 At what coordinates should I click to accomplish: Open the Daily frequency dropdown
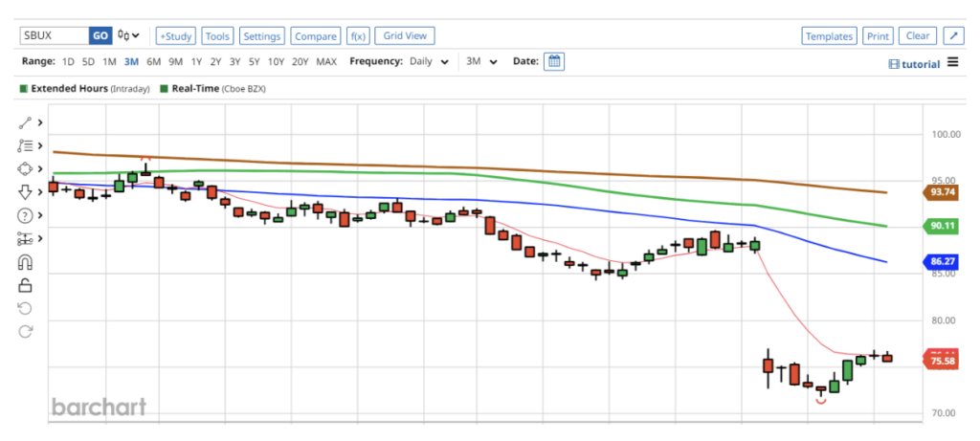point(430,62)
